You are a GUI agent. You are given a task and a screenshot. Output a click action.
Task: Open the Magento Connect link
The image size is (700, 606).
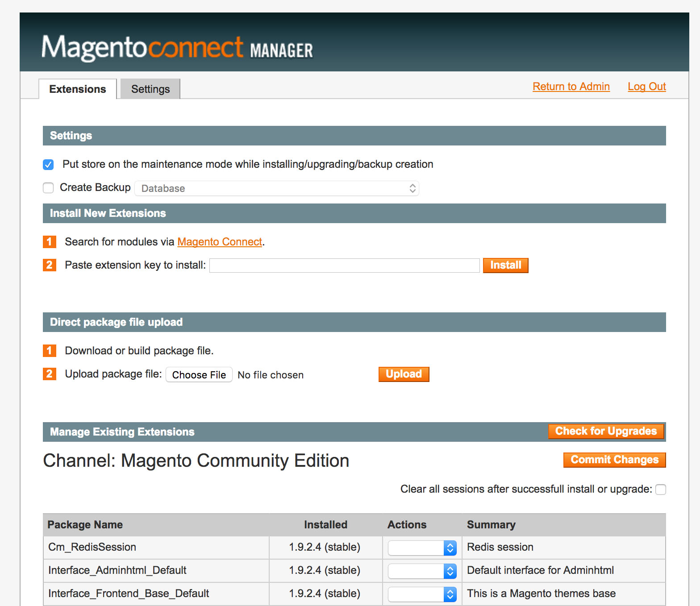point(220,242)
